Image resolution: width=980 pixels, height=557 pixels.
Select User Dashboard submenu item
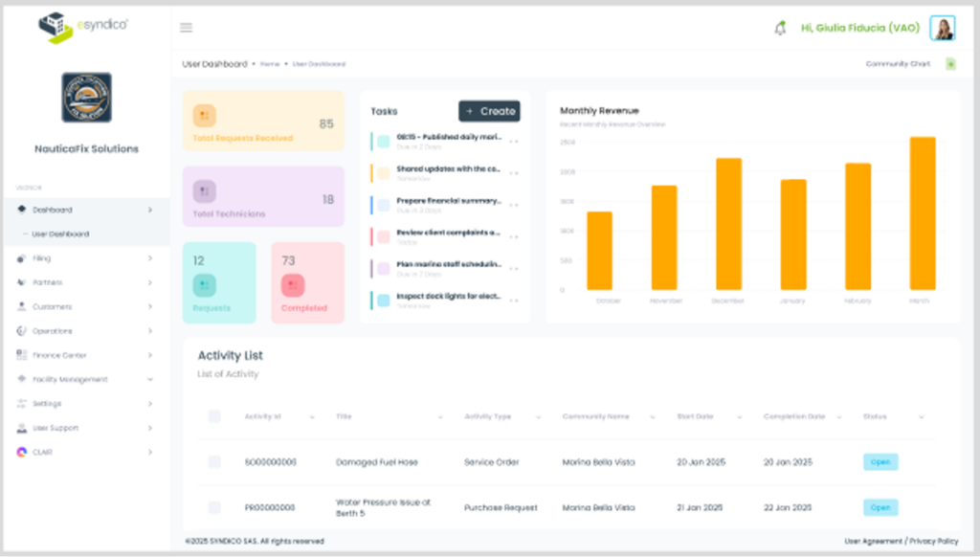point(60,234)
